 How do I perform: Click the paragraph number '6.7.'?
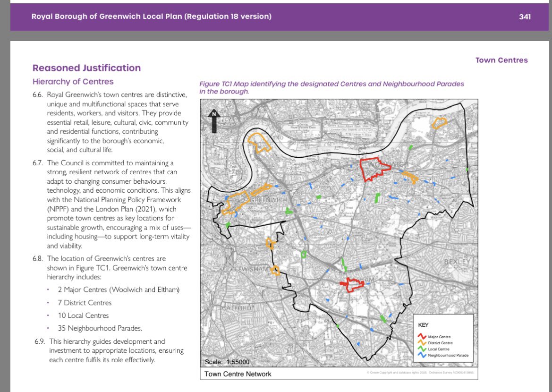coord(37,163)
